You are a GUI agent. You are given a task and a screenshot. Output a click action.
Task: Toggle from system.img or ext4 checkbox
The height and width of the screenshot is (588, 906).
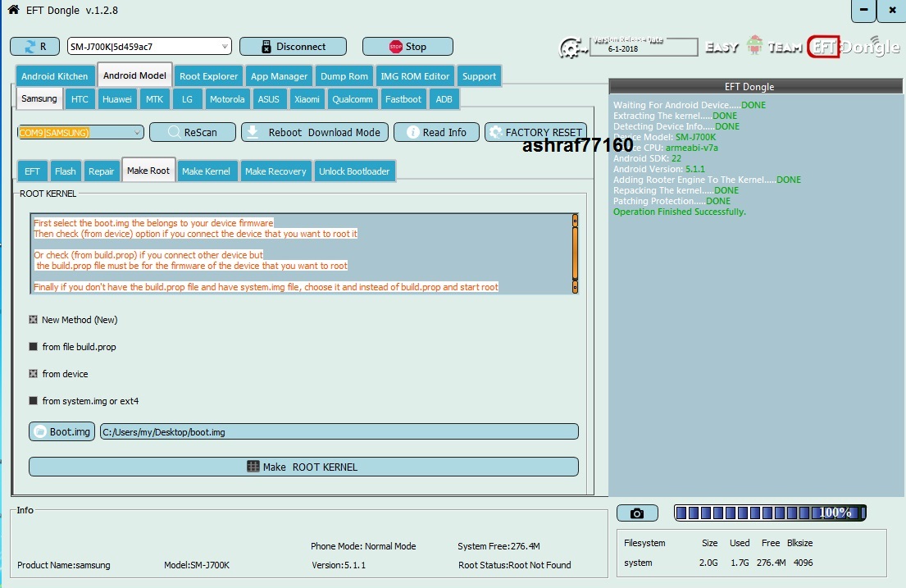(33, 401)
